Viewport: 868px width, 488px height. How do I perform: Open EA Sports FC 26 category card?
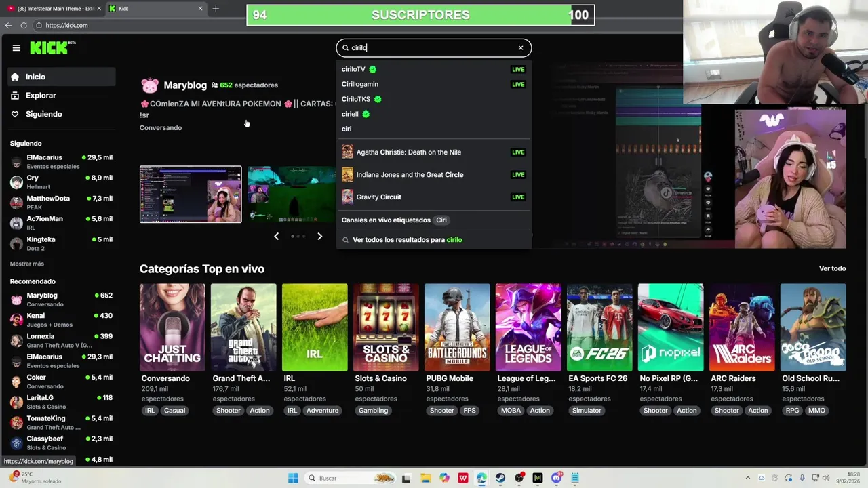599,327
